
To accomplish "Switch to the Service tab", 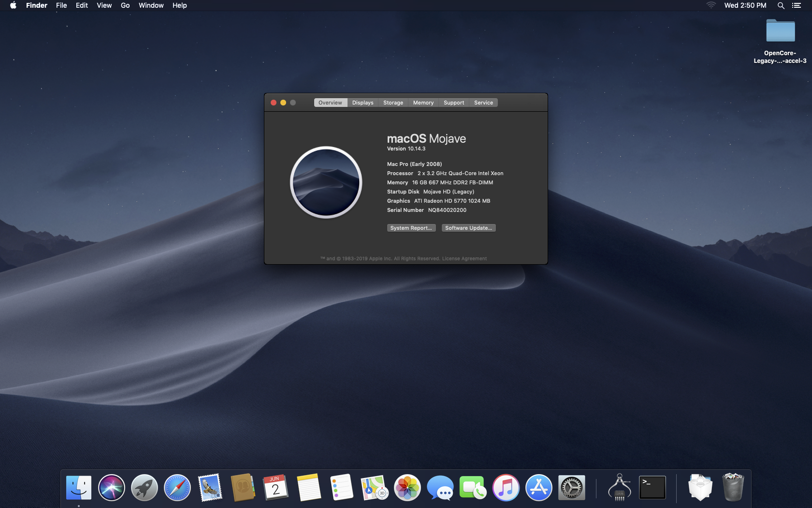I will pyautogui.click(x=483, y=103).
